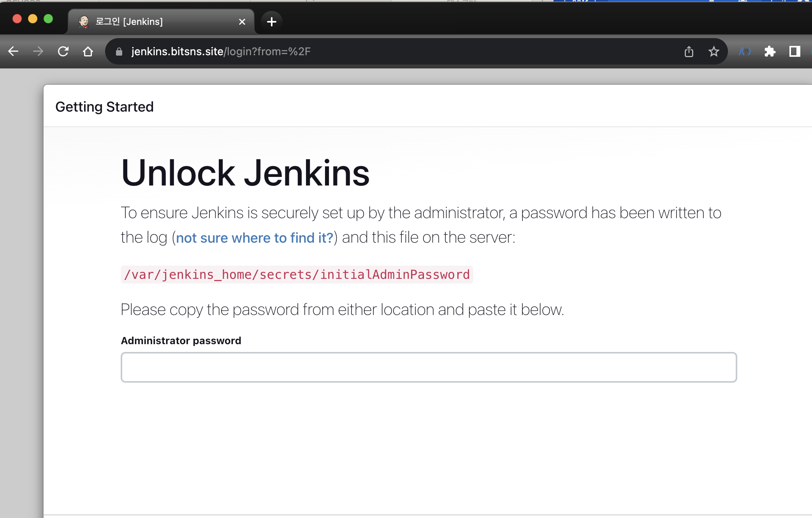Viewport: 812px width, 518px height.
Task: Click the browser forward arrow
Action: pyautogui.click(x=38, y=51)
